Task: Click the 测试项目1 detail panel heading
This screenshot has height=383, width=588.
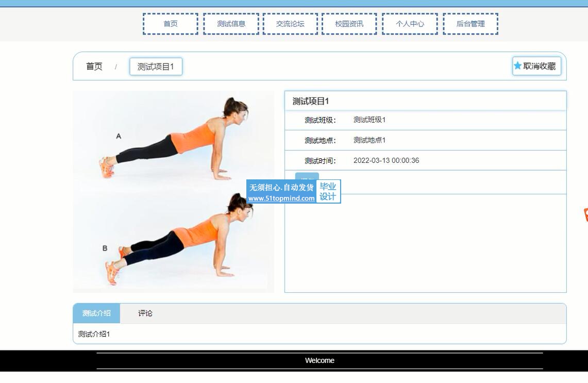Action: pos(311,101)
